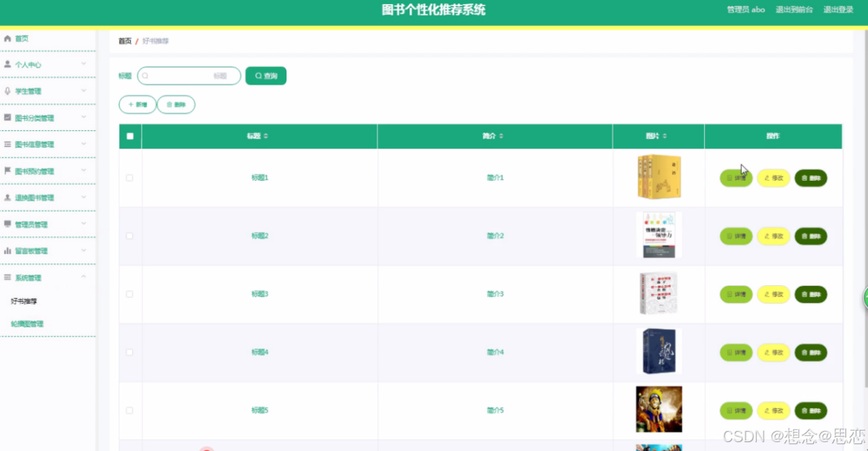Click 删除 button for 标题3
The height and width of the screenshot is (451, 868).
pyautogui.click(x=811, y=295)
